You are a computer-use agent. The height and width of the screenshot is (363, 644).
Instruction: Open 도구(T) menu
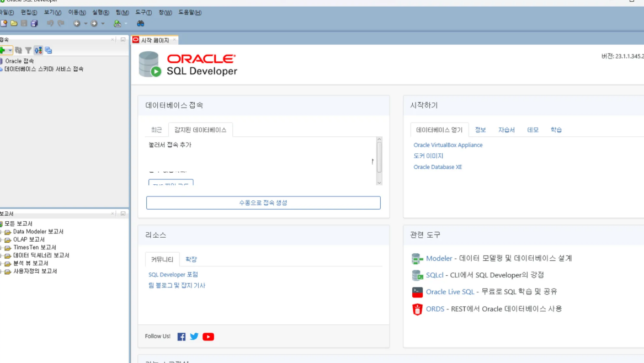tap(143, 12)
